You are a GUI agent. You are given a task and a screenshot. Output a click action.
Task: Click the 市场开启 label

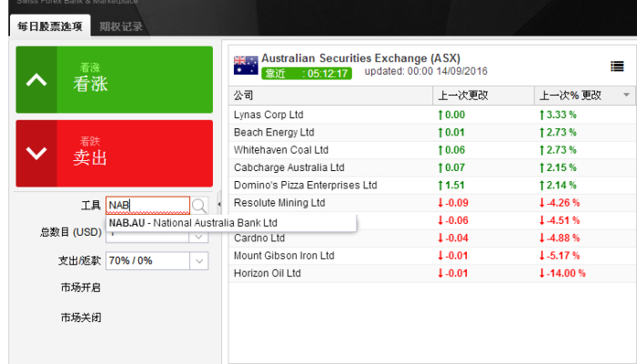(80, 288)
